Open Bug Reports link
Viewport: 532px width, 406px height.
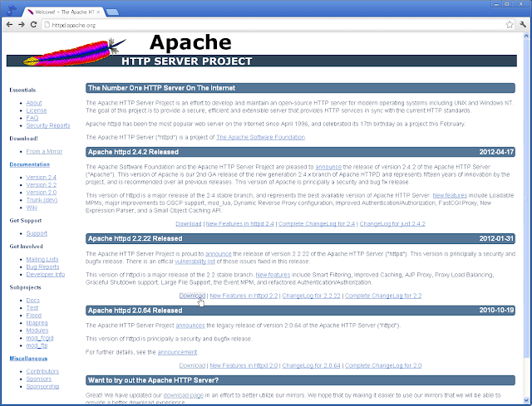tap(42, 267)
